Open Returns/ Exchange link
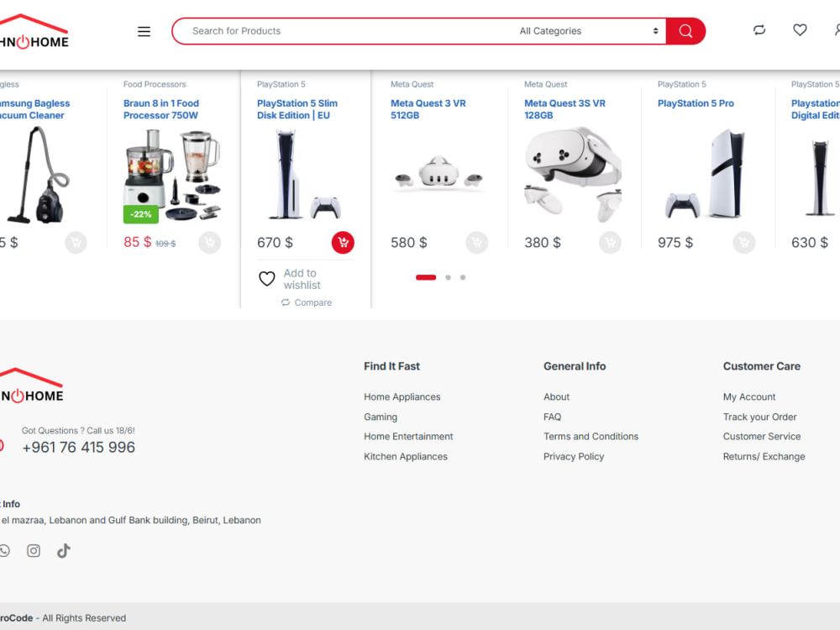This screenshot has height=630, width=840. pos(764,456)
